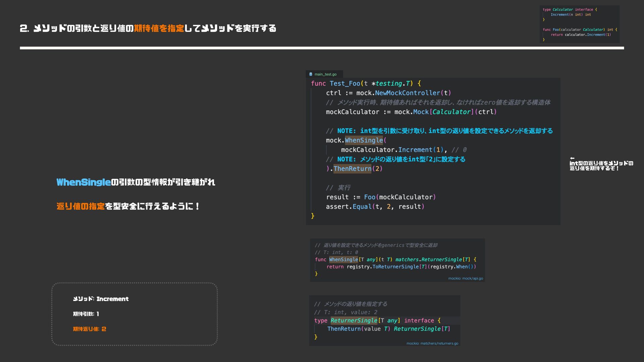Open the mockio: matchers/returners.go source link
The image size is (644, 362).
tap(432, 343)
